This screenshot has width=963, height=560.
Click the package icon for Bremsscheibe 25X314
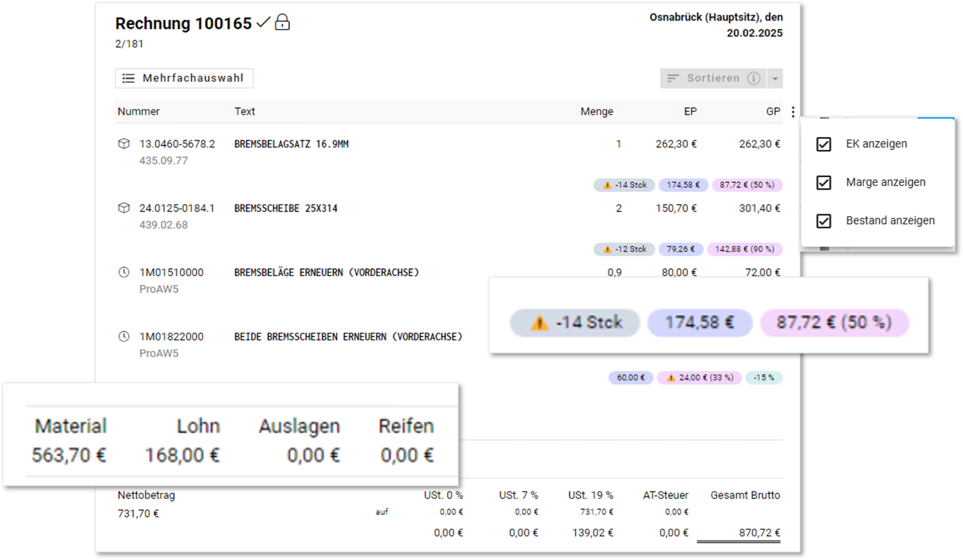pos(124,208)
